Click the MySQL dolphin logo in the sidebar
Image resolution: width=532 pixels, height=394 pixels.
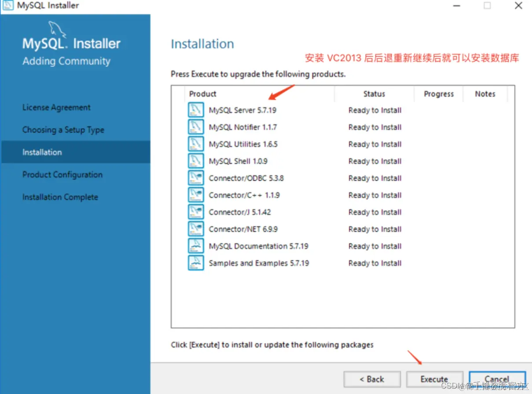tap(57, 29)
